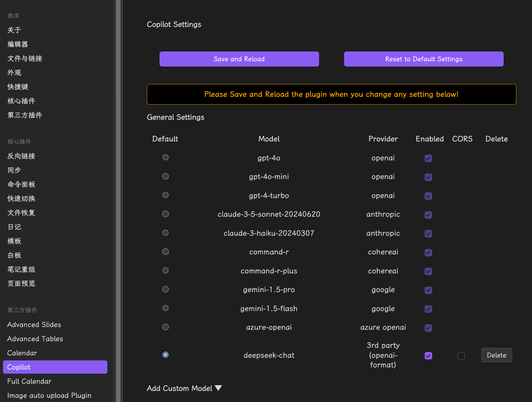Open the Copilot plugin settings tab
Image resolution: width=532 pixels, height=402 pixels.
point(55,367)
